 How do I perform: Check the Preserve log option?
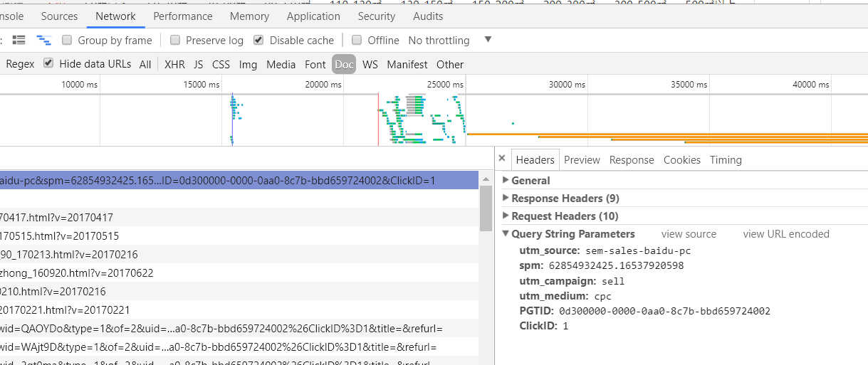pos(173,41)
